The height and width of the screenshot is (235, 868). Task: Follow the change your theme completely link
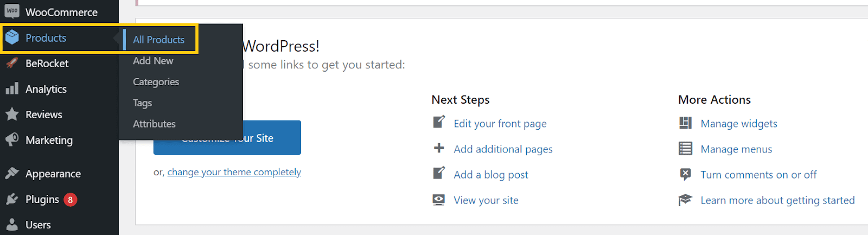click(x=234, y=172)
